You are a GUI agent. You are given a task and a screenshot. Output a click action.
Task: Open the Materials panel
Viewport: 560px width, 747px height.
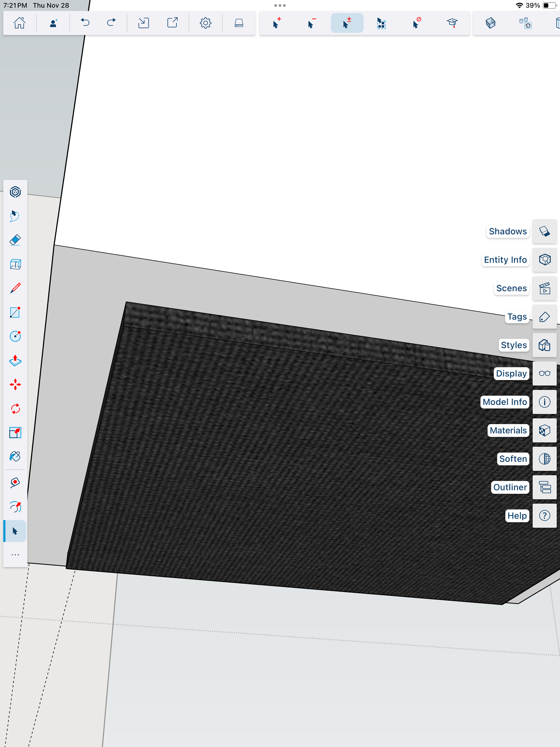544,430
